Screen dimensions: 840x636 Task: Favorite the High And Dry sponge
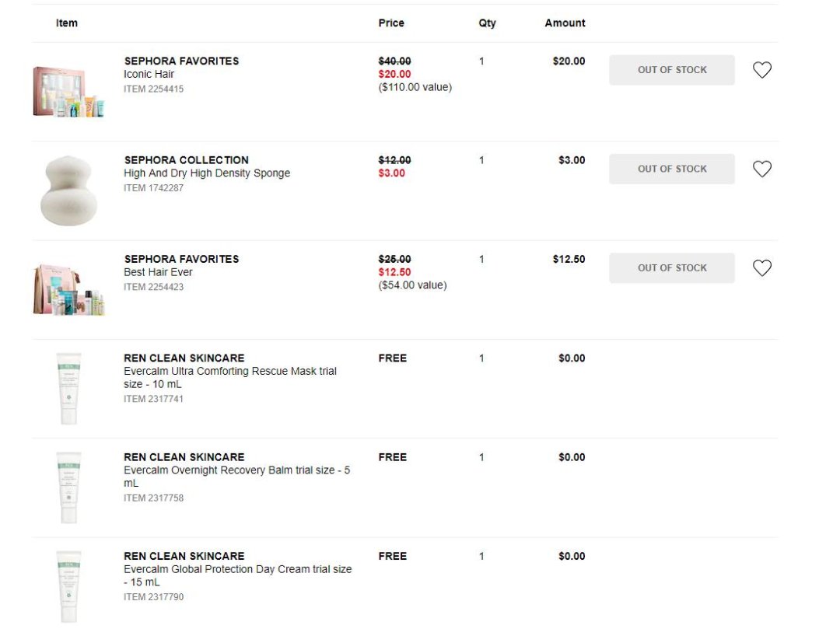coord(761,169)
